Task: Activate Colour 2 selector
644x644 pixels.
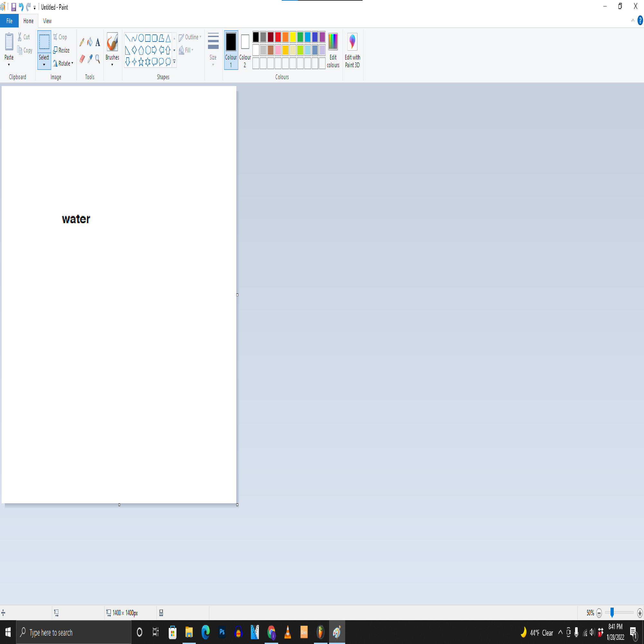Action: point(245,49)
